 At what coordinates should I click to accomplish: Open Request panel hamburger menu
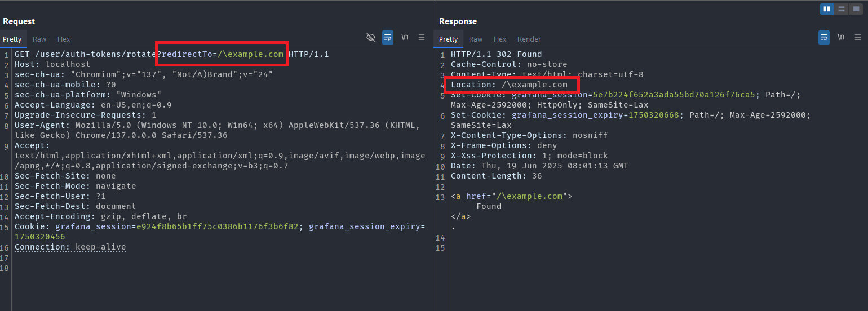[422, 37]
